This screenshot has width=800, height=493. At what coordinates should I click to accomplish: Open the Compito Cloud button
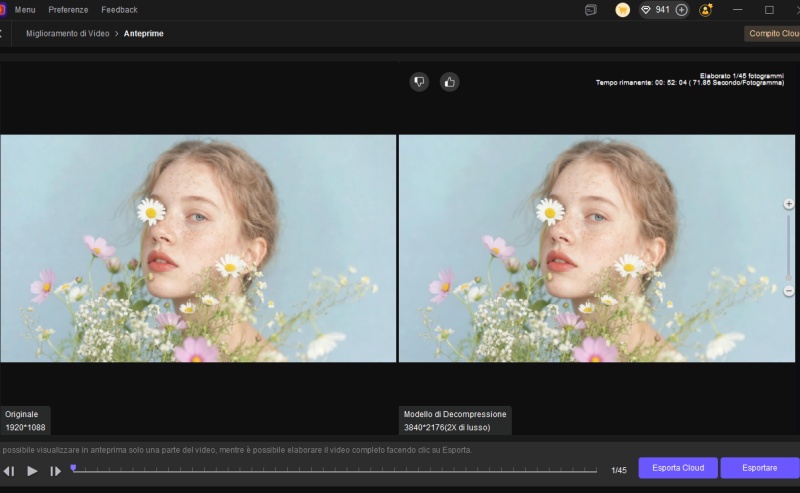pyautogui.click(x=773, y=34)
